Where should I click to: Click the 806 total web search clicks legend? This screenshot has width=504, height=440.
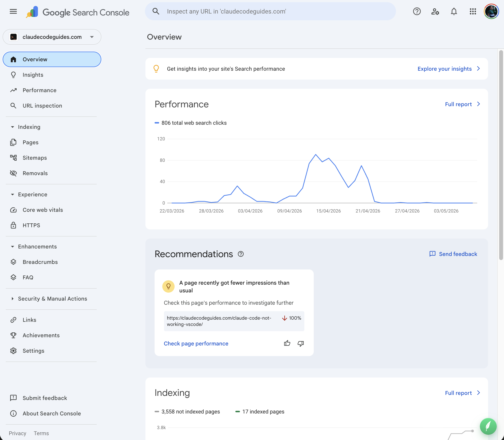[191, 123]
